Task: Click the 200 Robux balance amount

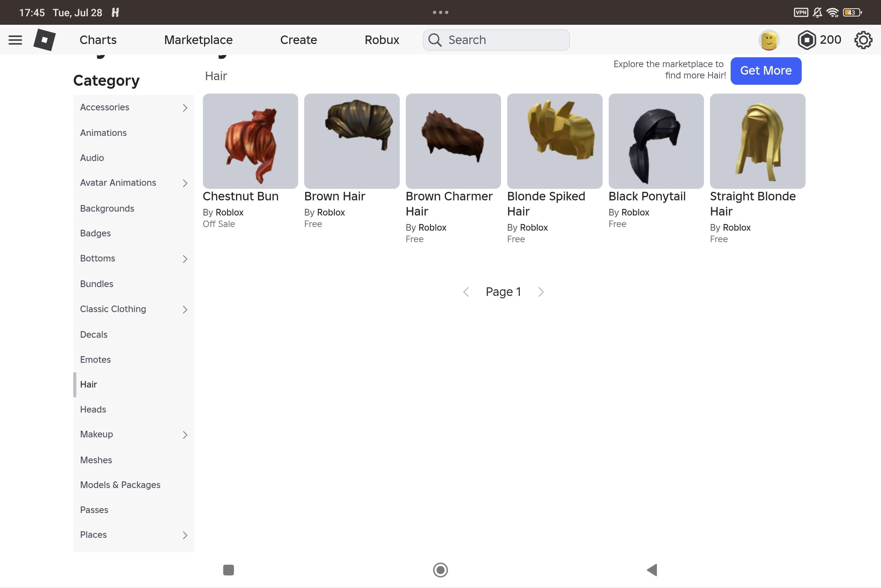Action: pyautogui.click(x=830, y=40)
